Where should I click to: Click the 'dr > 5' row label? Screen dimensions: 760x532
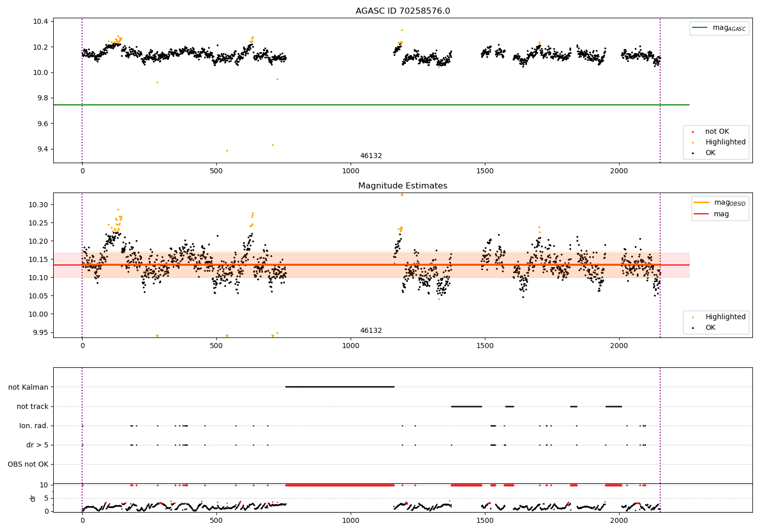click(x=37, y=445)
